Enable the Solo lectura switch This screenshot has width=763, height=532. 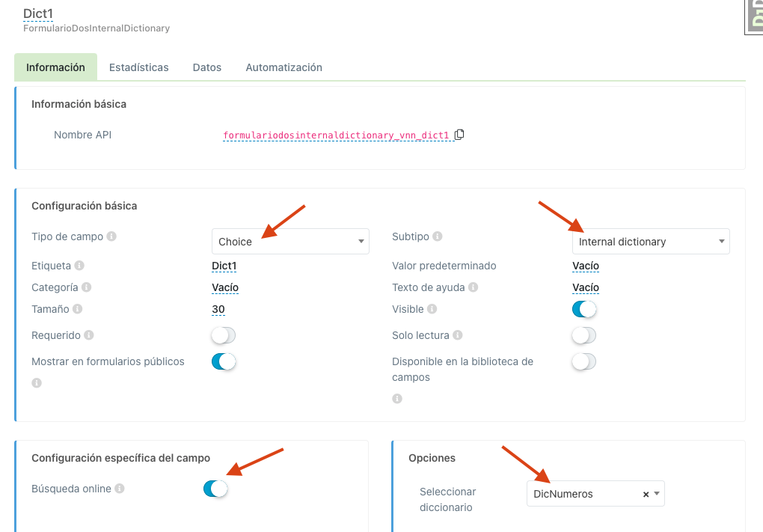point(584,335)
